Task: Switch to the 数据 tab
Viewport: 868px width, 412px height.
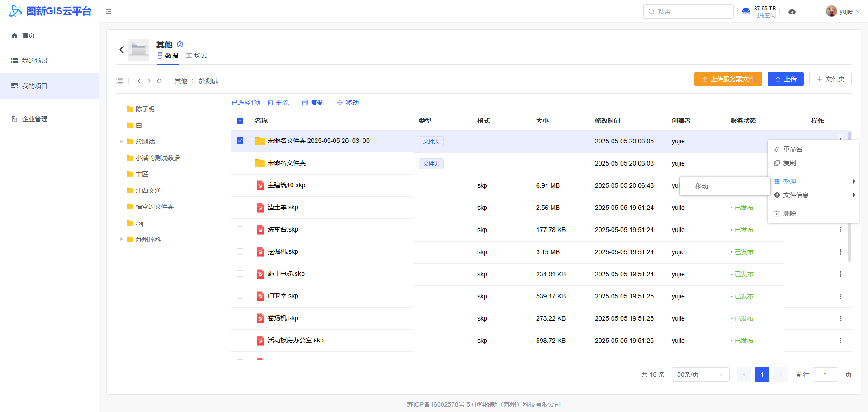Action: click(x=168, y=56)
